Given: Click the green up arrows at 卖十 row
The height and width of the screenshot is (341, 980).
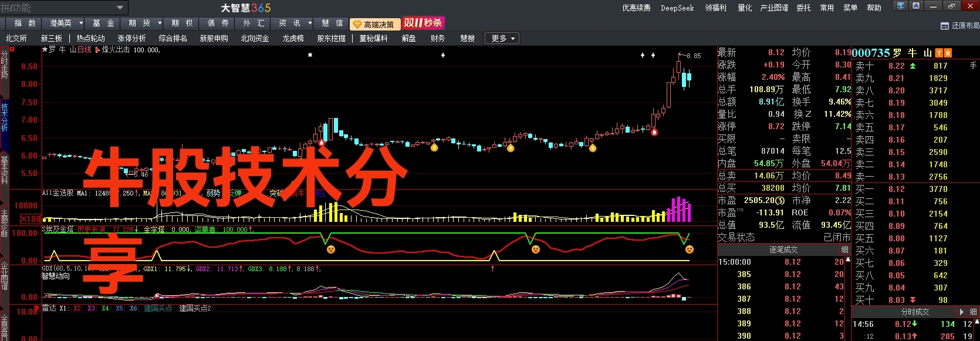Looking at the screenshot, I should 913,66.
